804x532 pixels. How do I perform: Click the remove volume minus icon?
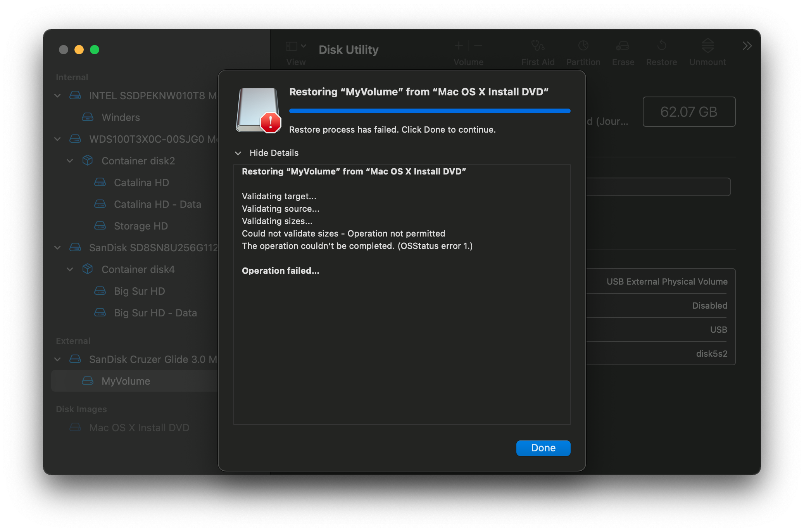[478, 46]
